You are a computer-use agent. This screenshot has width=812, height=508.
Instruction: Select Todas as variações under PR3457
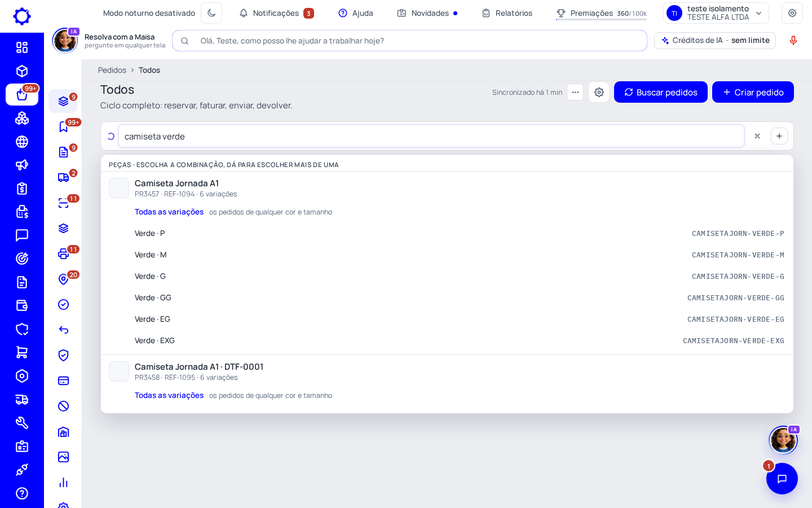pos(169,212)
